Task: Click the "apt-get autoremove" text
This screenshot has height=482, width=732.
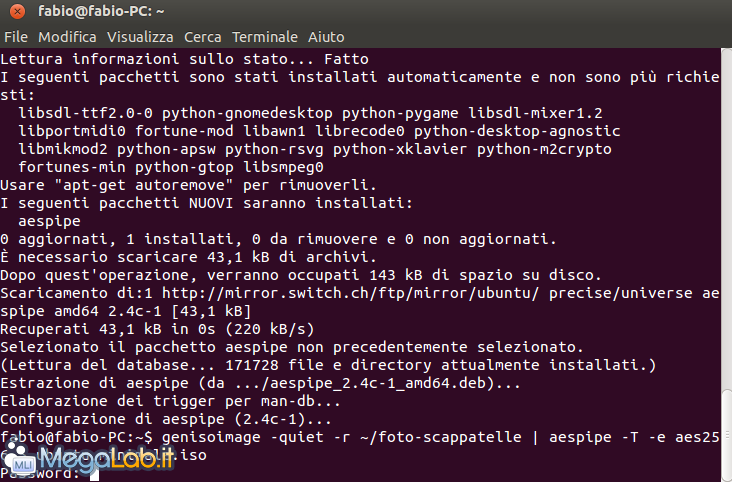Action: (x=144, y=185)
